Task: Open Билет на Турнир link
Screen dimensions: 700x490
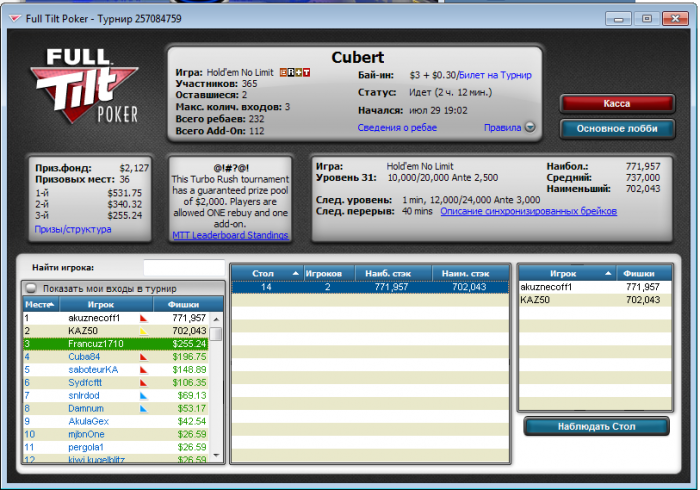Action: [x=495, y=75]
